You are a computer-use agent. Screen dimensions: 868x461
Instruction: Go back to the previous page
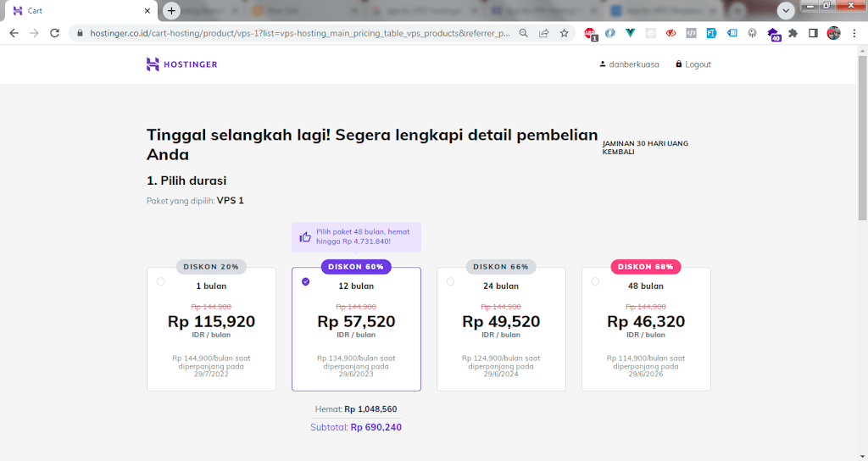tap(14, 33)
